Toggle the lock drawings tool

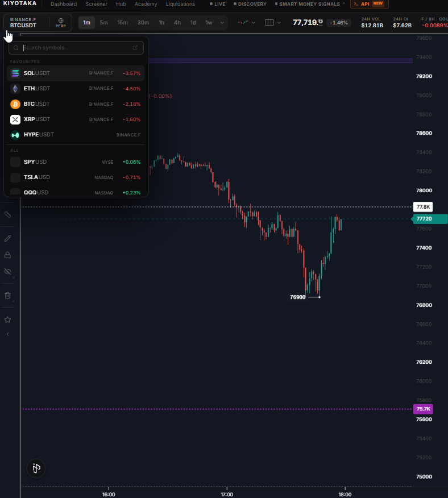(7, 255)
